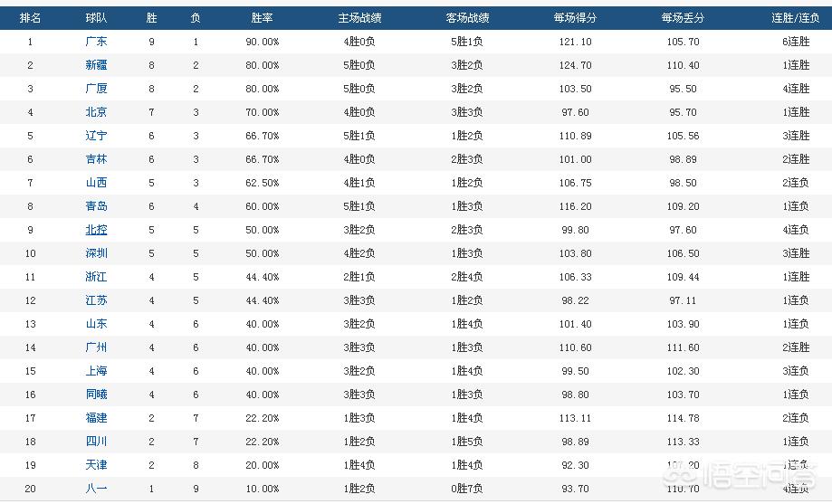This screenshot has width=832, height=504.
Task: Click the 广厦 team name
Action: pyautogui.click(x=97, y=89)
